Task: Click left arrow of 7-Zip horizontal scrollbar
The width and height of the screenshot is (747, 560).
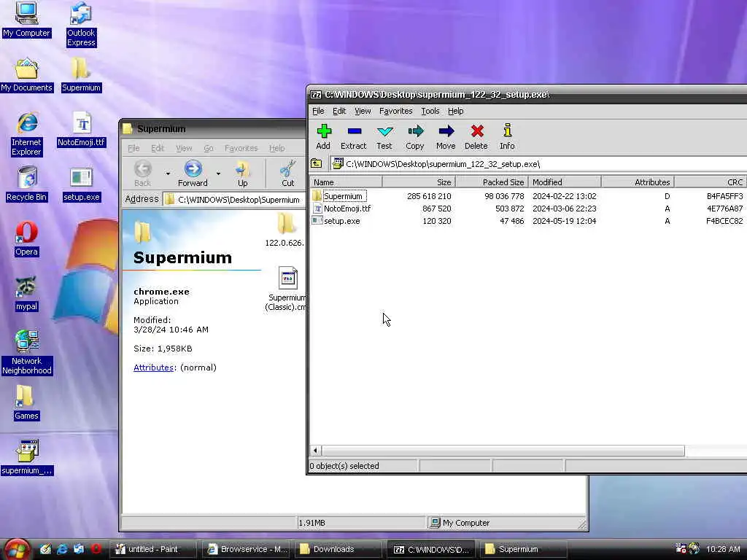Action: [315, 450]
